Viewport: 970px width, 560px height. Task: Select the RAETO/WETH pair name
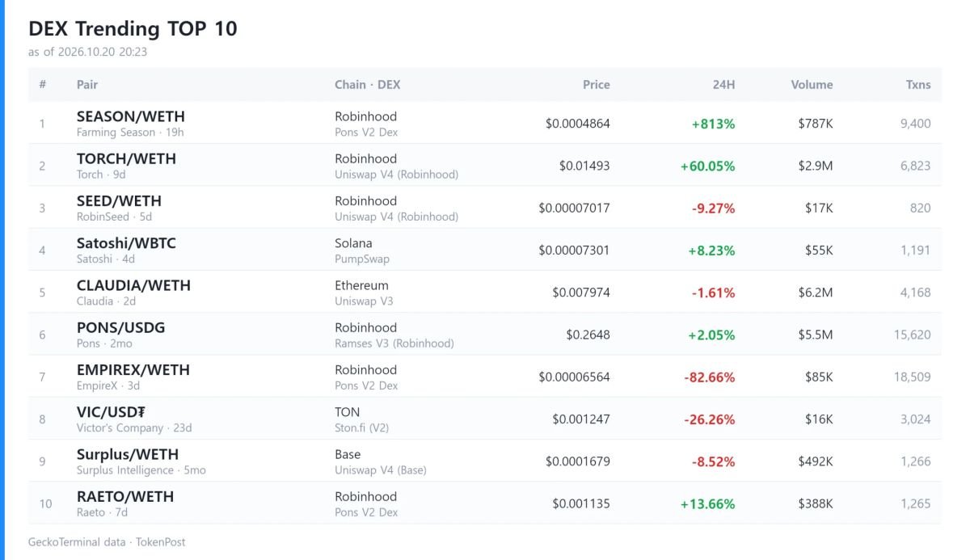point(125,496)
